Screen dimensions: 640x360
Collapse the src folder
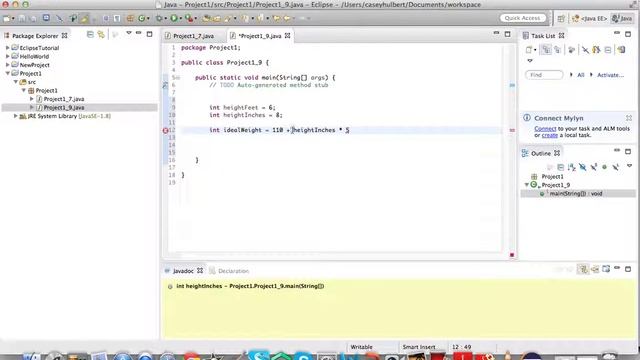pos(16,82)
